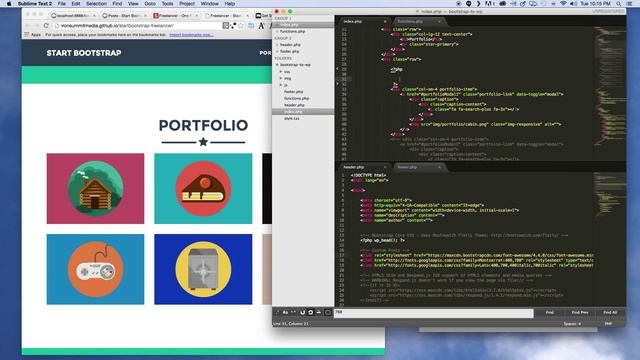Click the Import bookmarks now link

point(191,35)
